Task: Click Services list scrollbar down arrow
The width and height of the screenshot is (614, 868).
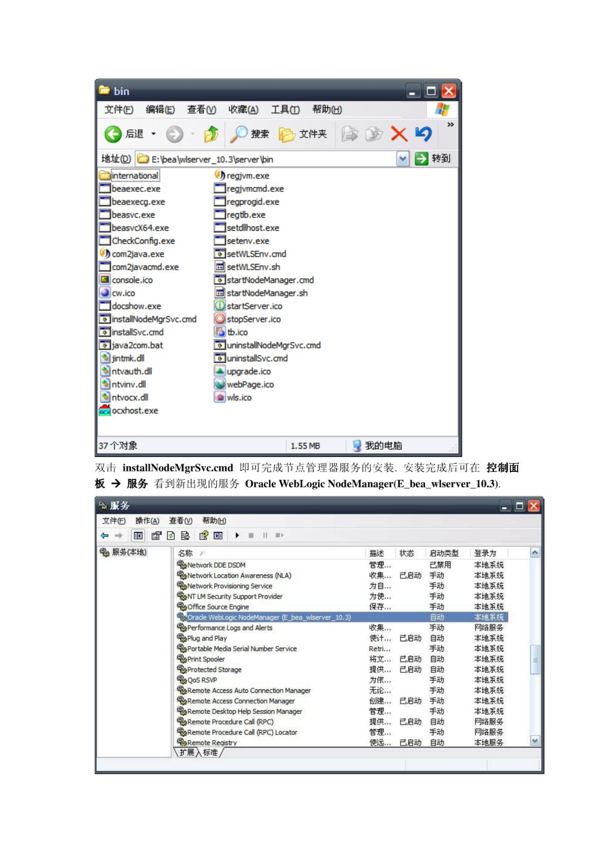Action: coord(535,741)
